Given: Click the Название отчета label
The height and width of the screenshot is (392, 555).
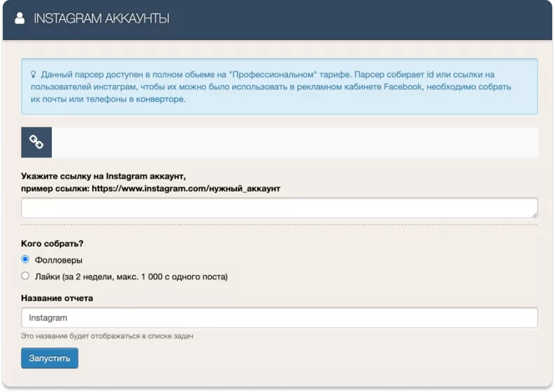Looking at the screenshot, I should tap(57, 298).
